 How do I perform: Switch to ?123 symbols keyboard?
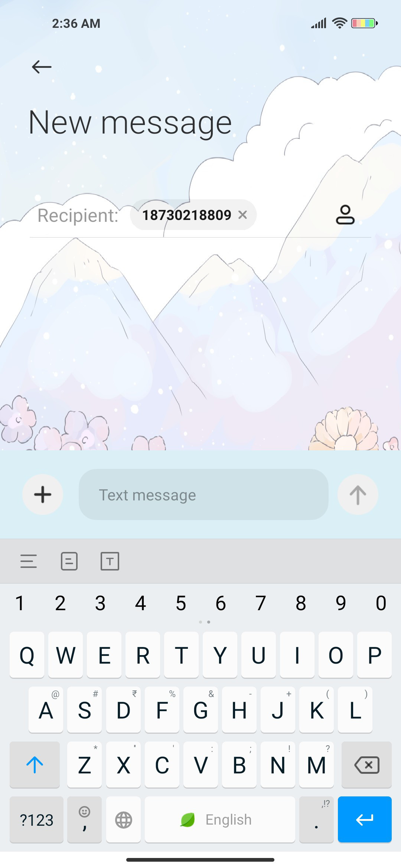pos(36,819)
